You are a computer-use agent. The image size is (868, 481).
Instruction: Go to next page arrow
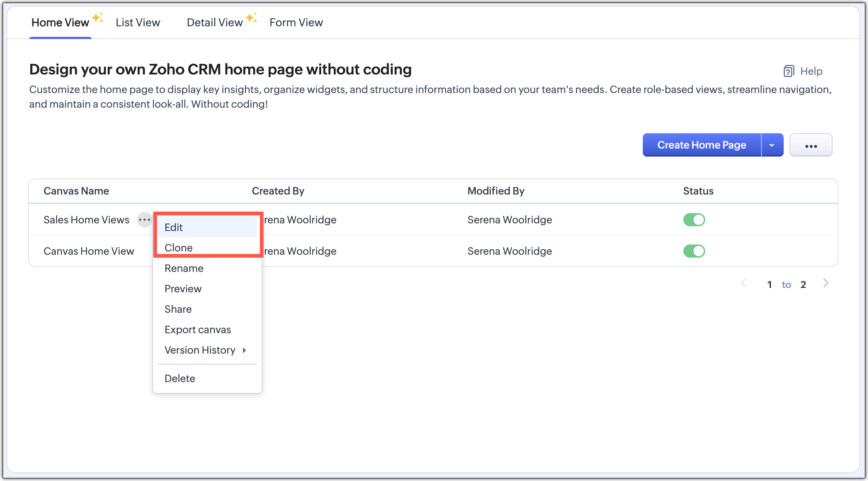(826, 284)
